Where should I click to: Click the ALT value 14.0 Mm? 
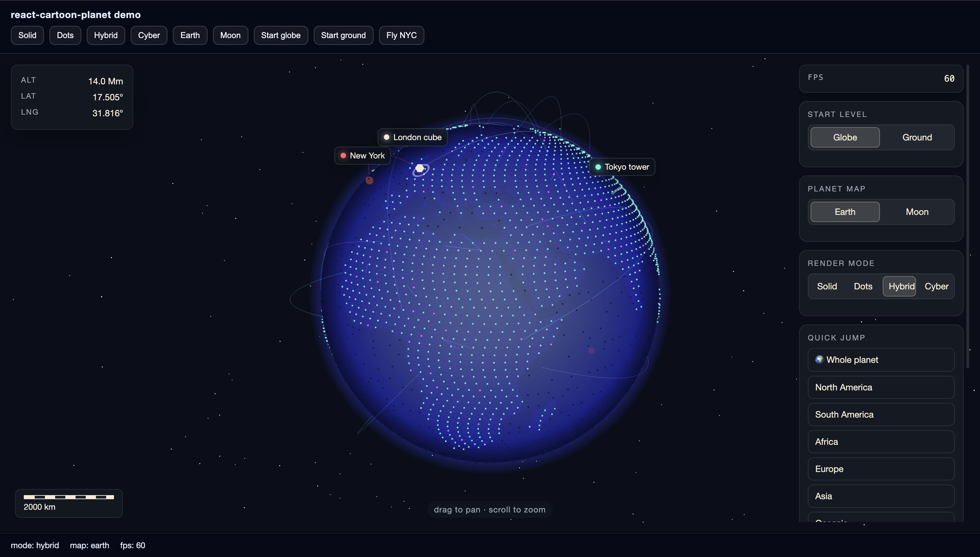(105, 81)
